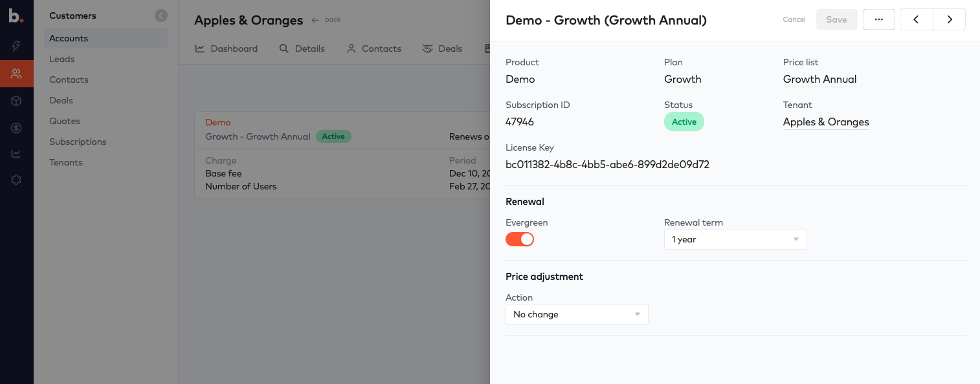The height and width of the screenshot is (384, 980).
Task: Go to next subscription with right arrow
Action: tap(950, 19)
